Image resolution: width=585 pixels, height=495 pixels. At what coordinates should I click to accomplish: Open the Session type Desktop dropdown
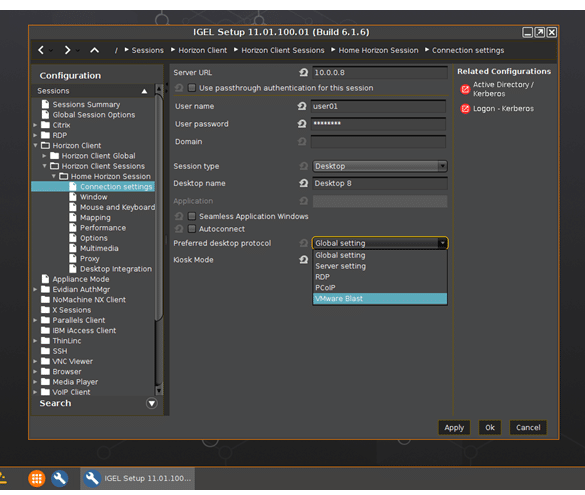(380, 166)
